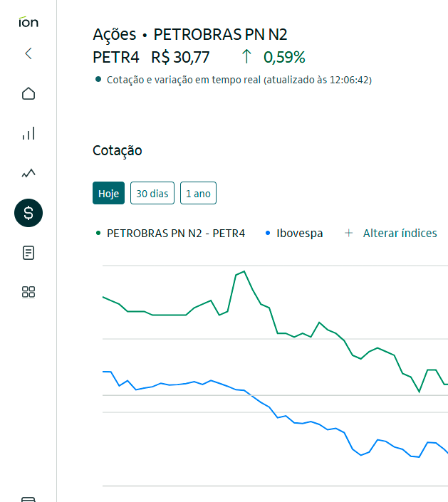448x502 pixels.
Task: Open the bar chart sidebar icon
Action: tap(28, 133)
